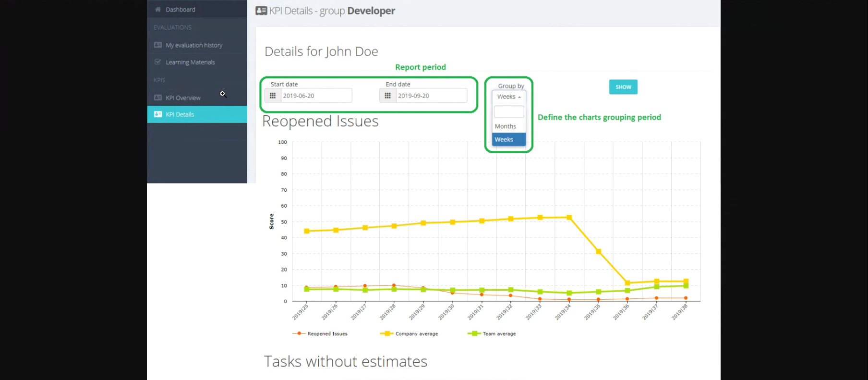Click the SHOW button

[x=623, y=87]
